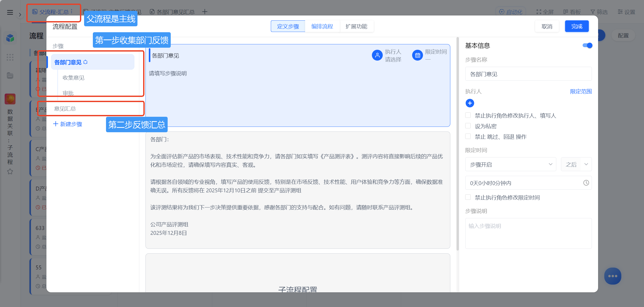The width and height of the screenshot is (644, 307).
Task: Add a step via 新建步骤
Action: tap(68, 124)
